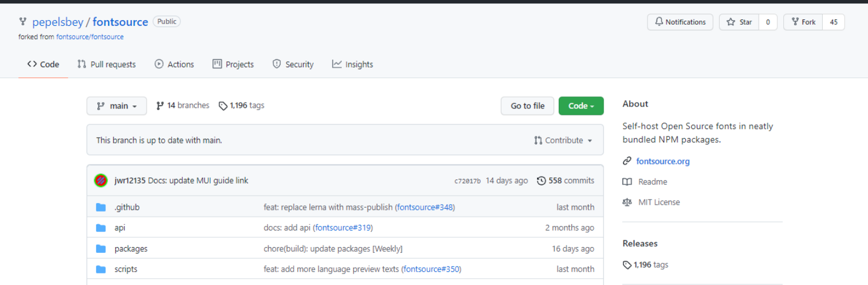Click the jwr12135 user avatar

[101, 181]
